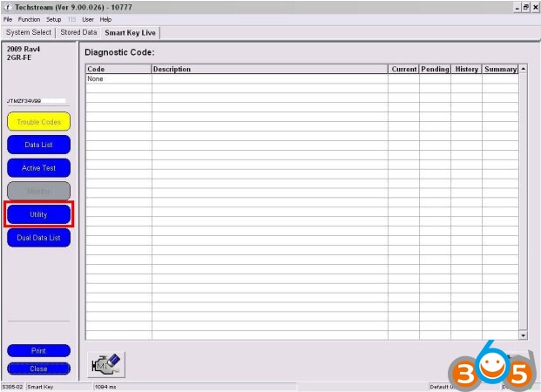Launch the Active Test function
Image resolution: width=541 pixels, height=392 pixels.
(x=38, y=168)
